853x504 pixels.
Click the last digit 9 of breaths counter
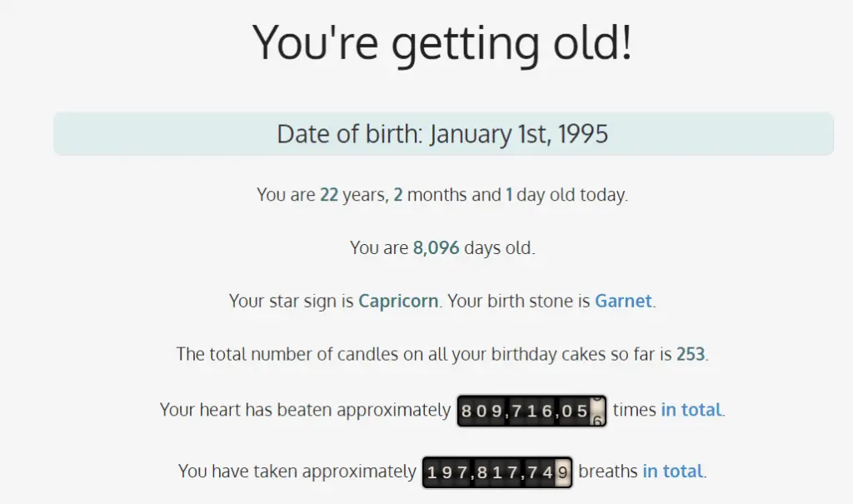tap(563, 472)
